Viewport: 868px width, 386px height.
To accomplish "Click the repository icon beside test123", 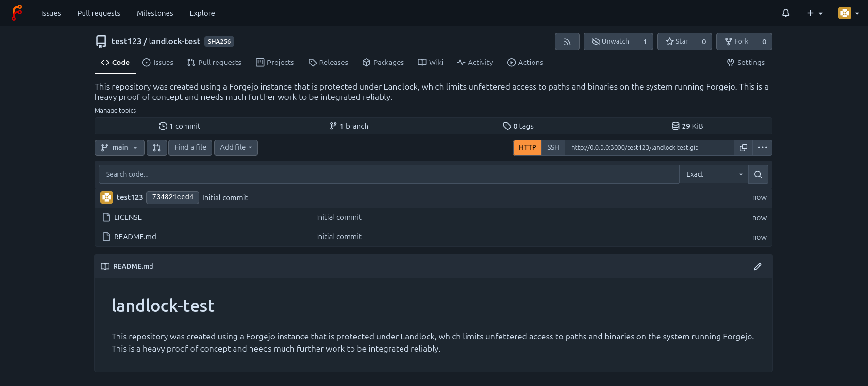I will pos(101,42).
